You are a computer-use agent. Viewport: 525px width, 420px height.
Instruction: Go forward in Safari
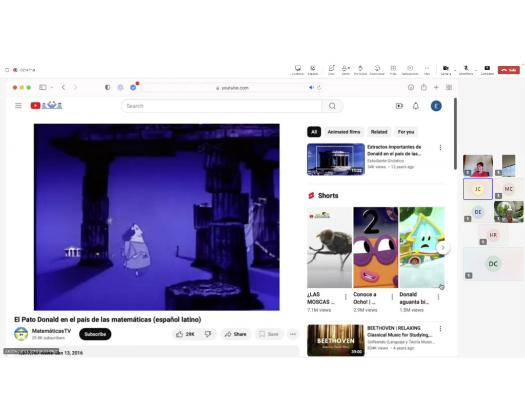pos(75,87)
